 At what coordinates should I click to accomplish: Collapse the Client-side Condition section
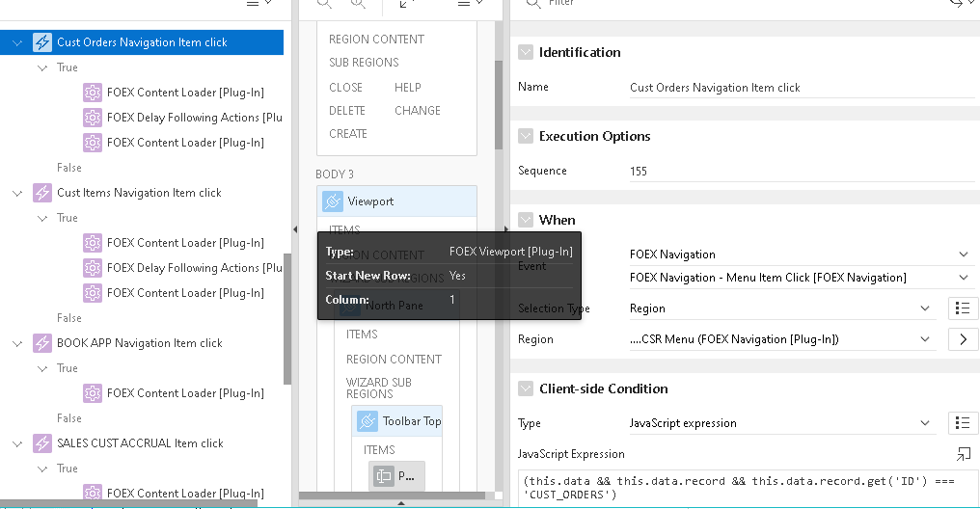pos(526,388)
